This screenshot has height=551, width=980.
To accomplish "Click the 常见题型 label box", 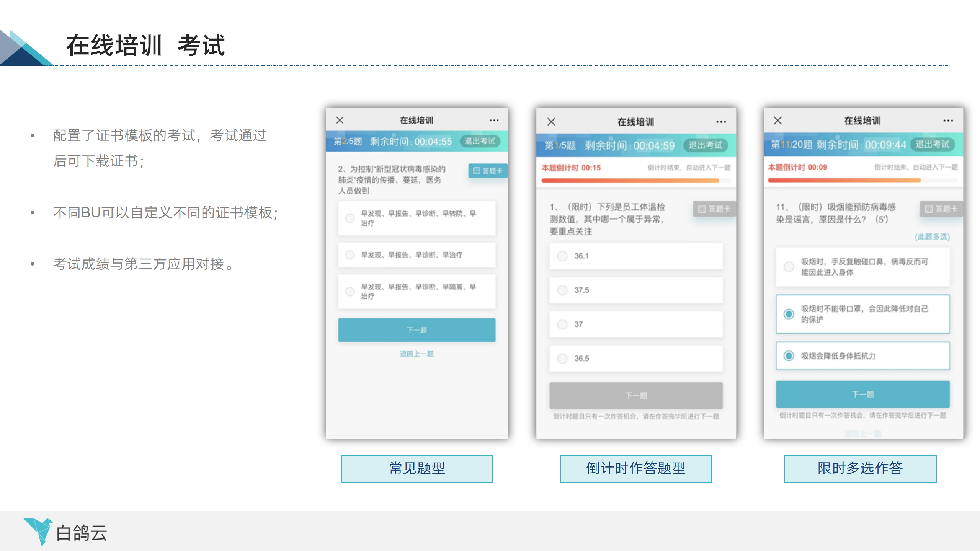I will point(417,469).
